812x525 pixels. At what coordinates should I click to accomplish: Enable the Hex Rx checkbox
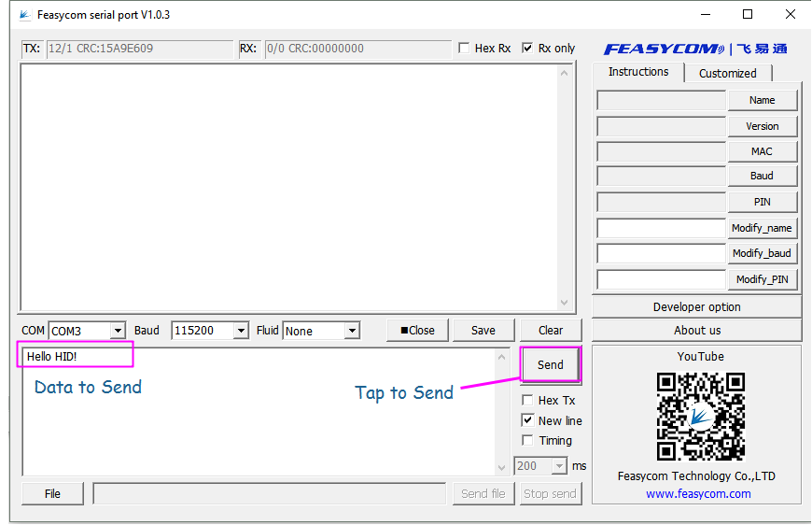click(465, 49)
